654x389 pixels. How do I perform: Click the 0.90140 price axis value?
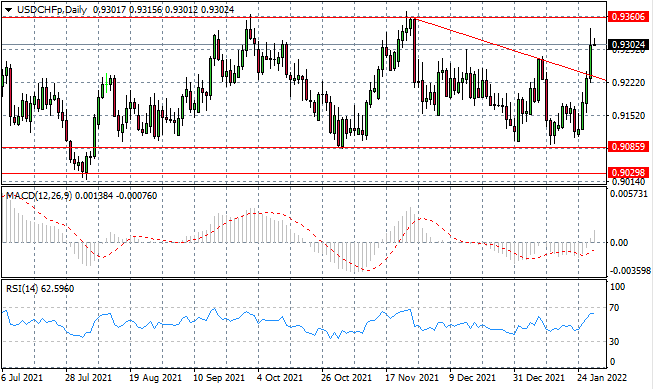tap(628, 182)
